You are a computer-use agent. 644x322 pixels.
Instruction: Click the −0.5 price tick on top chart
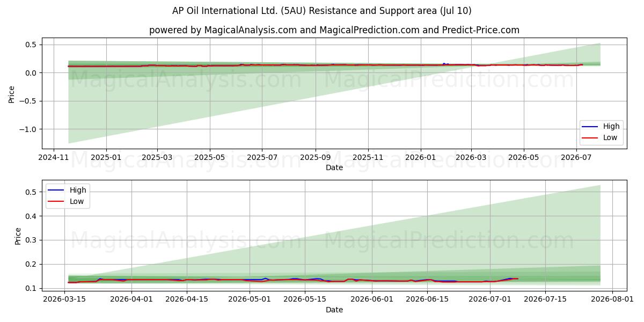tap(29, 101)
